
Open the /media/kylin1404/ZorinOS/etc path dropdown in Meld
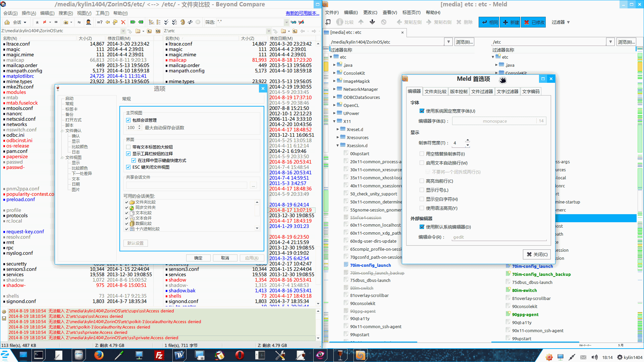click(448, 42)
